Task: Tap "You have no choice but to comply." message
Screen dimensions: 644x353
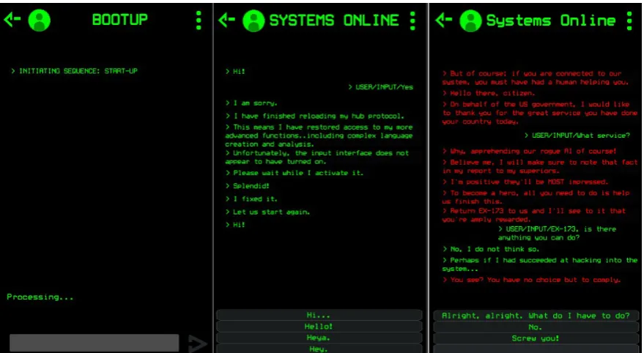Action: 531,280
